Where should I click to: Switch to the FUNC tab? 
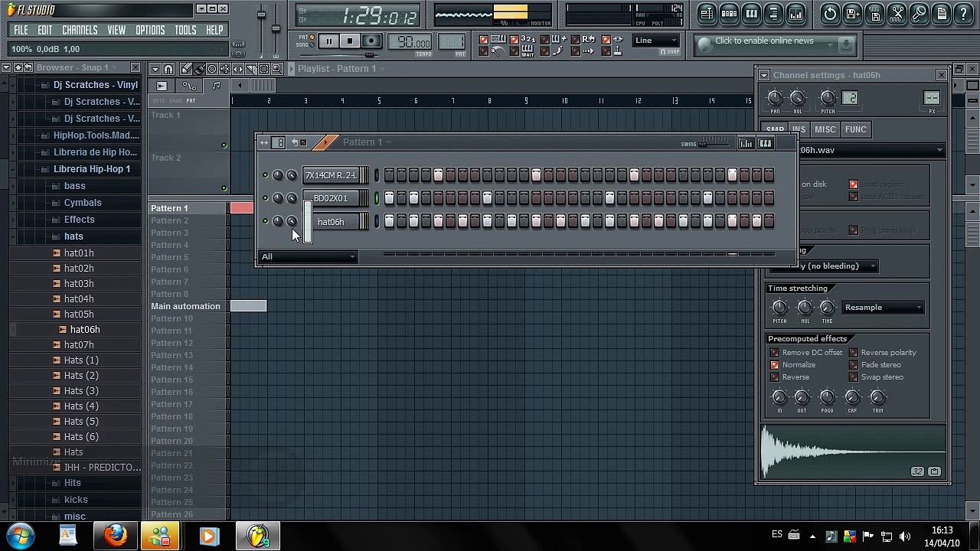pos(855,129)
